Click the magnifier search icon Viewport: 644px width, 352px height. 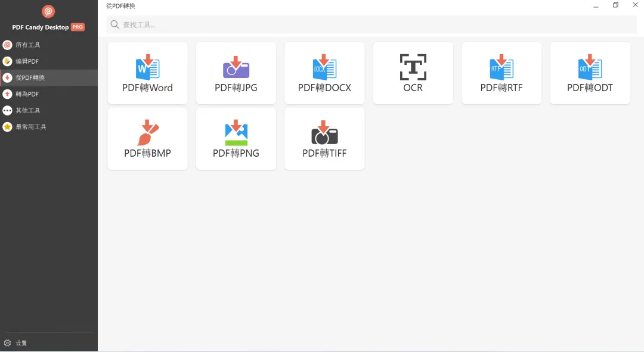point(115,24)
